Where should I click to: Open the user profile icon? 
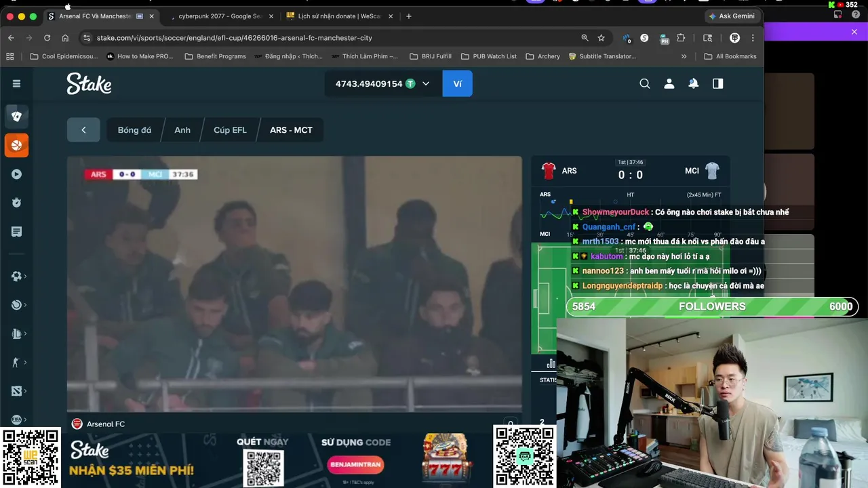pyautogui.click(x=669, y=83)
